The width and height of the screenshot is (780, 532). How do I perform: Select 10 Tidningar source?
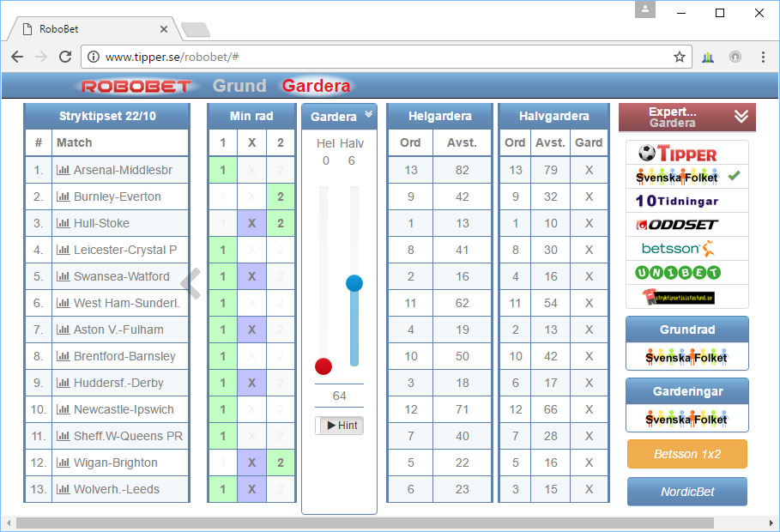(x=687, y=201)
